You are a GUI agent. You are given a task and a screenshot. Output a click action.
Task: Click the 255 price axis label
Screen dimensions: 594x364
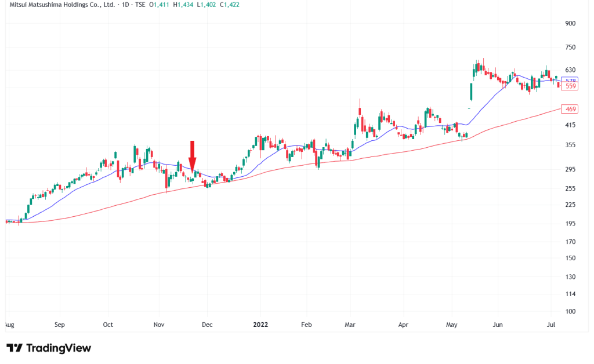click(x=570, y=188)
